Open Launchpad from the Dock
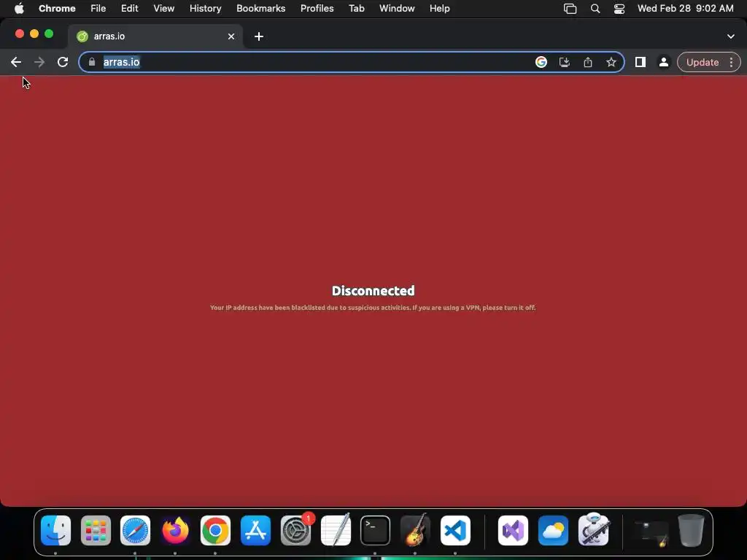Viewport: 747px width, 560px height. (96, 530)
